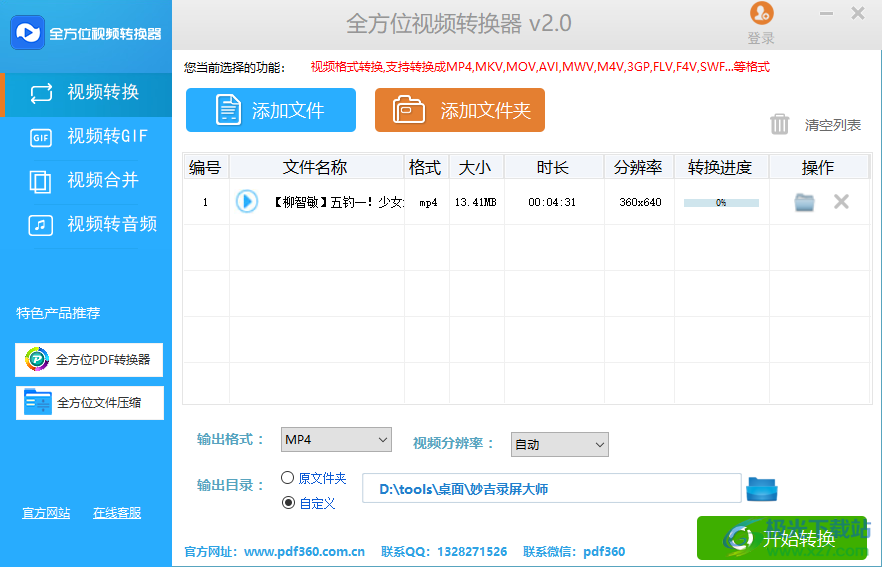Image resolution: width=882 pixels, height=567 pixels.
Task: Click the 360x640 resolution cell
Action: (x=640, y=202)
